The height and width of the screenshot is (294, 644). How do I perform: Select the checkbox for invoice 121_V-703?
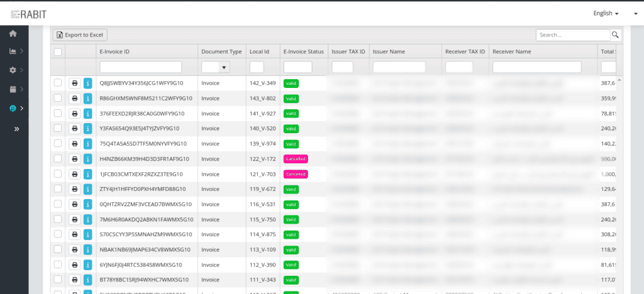coord(58,174)
